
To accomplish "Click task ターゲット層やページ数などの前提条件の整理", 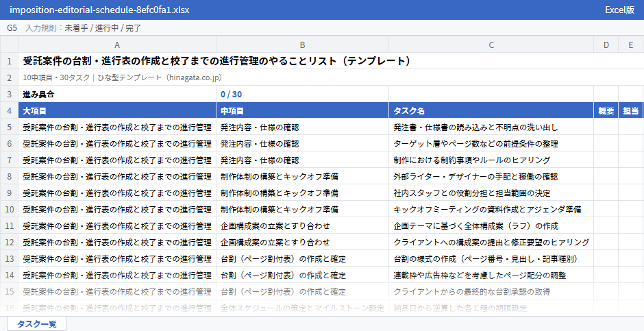I will 491,144.
